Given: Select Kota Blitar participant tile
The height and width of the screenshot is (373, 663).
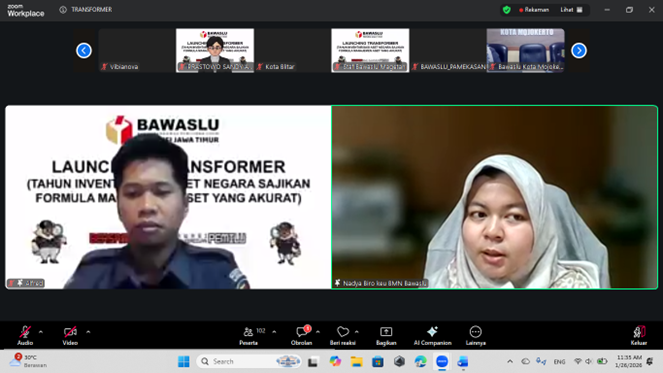Looking at the screenshot, I should (x=293, y=50).
